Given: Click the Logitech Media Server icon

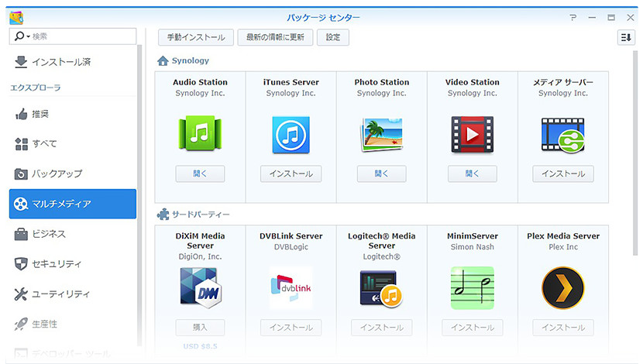Looking at the screenshot, I should [381, 287].
